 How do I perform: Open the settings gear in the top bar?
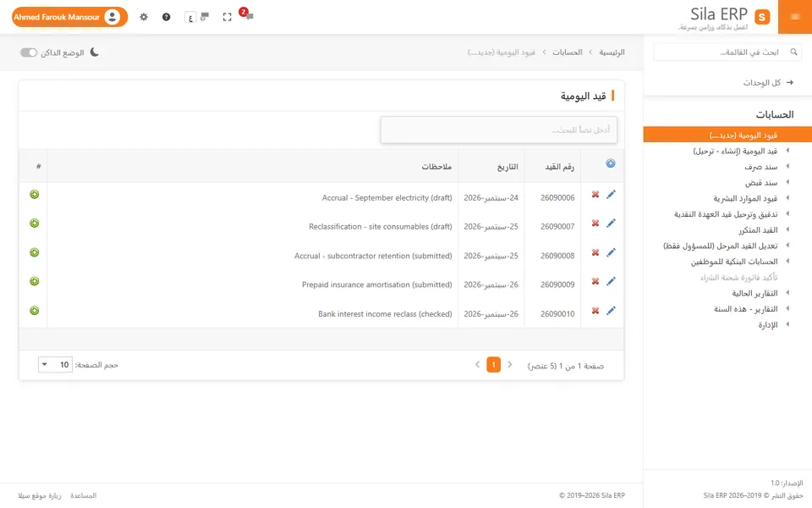coord(144,17)
